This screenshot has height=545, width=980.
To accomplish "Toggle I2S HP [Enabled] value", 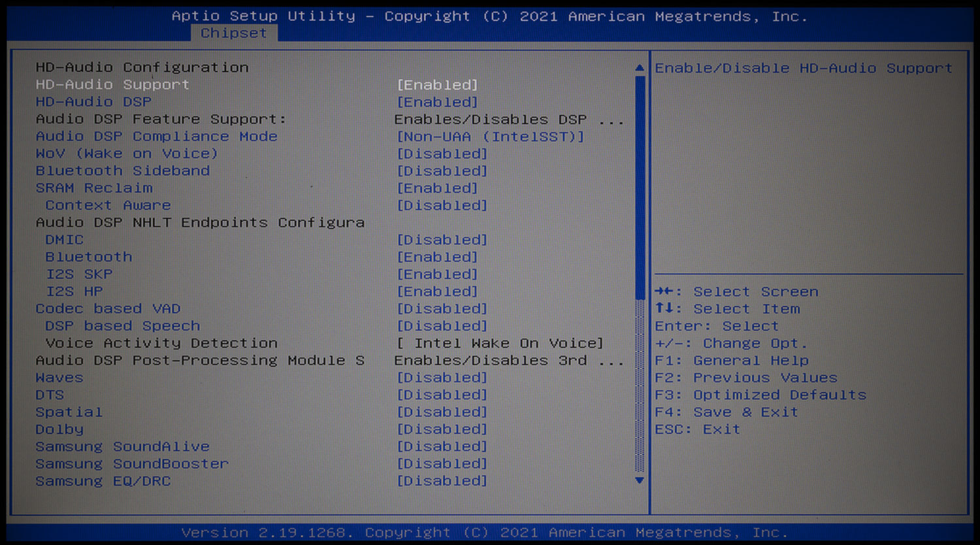I will tap(437, 291).
